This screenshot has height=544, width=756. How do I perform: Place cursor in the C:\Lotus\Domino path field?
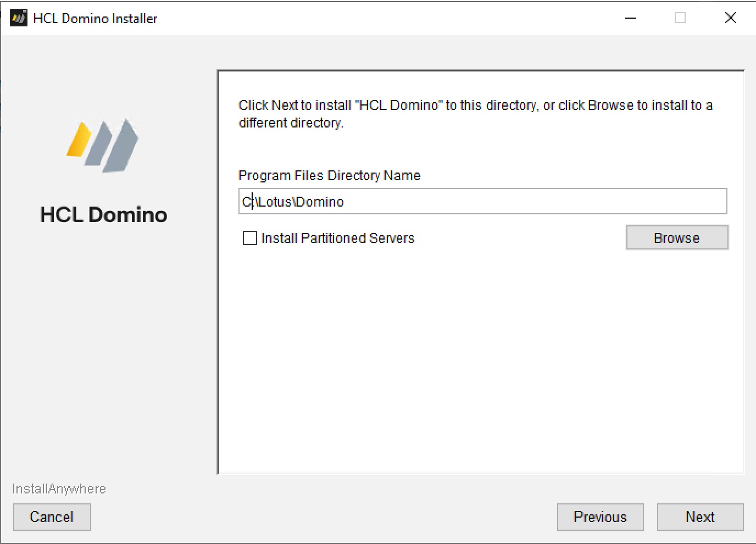[x=482, y=201]
